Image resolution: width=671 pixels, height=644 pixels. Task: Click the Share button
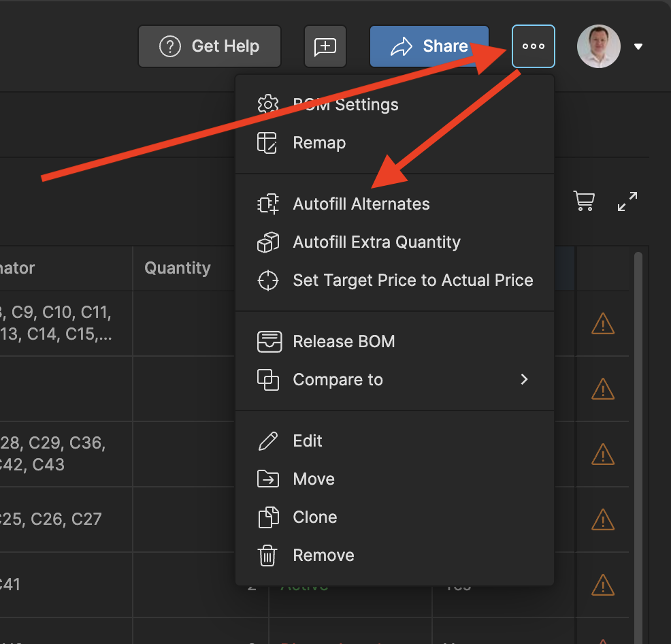(429, 46)
